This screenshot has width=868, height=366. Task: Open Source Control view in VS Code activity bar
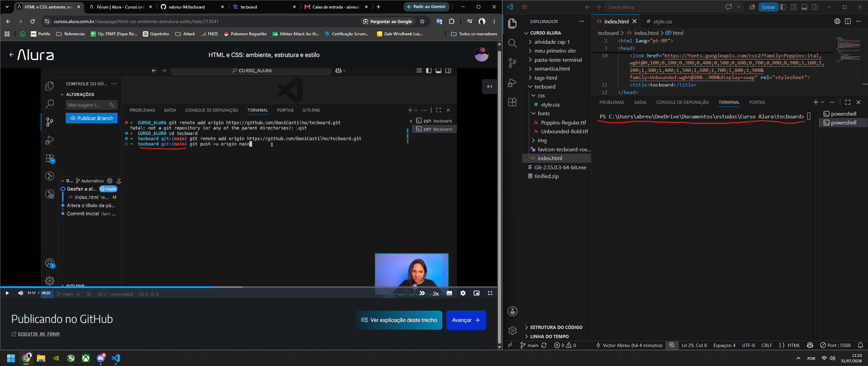pyautogui.click(x=512, y=63)
